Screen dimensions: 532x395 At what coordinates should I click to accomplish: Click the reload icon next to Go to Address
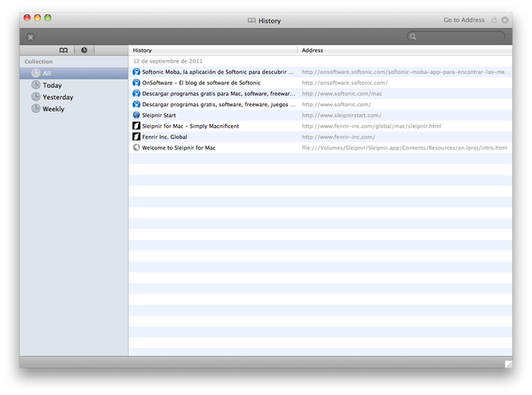[494, 20]
